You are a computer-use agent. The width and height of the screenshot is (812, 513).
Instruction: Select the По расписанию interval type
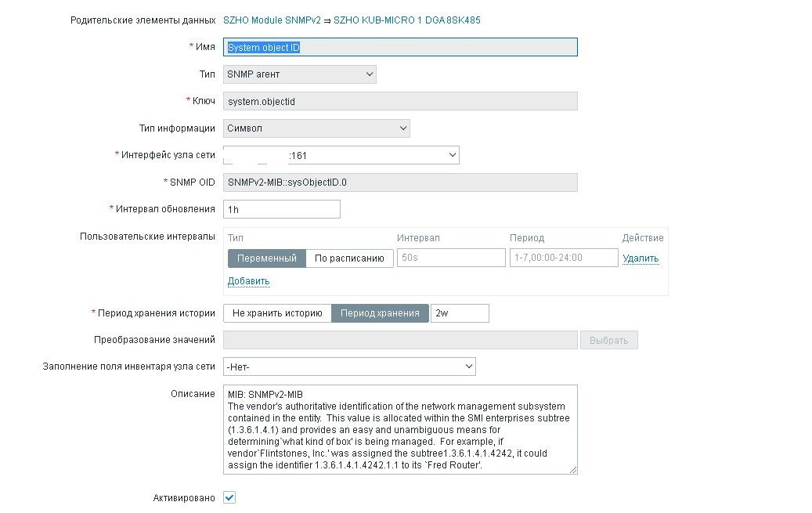[349, 258]
